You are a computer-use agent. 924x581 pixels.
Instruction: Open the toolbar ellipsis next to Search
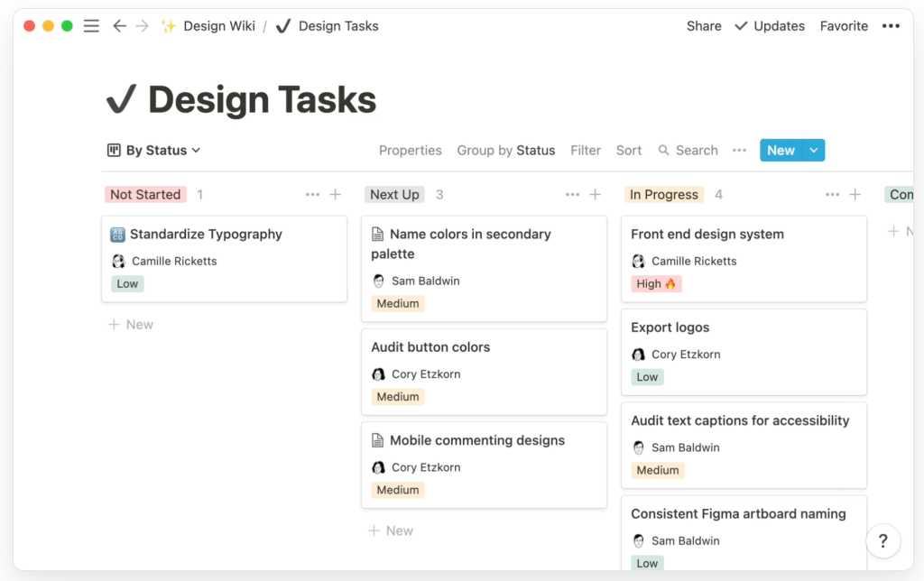click(x=739, y=151)
